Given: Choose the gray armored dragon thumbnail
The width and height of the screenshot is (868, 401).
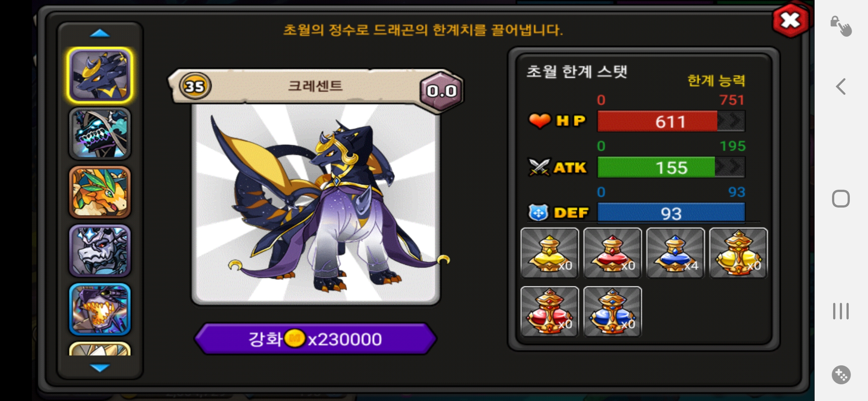Looking at the screenshot, I should coord(100,251).
